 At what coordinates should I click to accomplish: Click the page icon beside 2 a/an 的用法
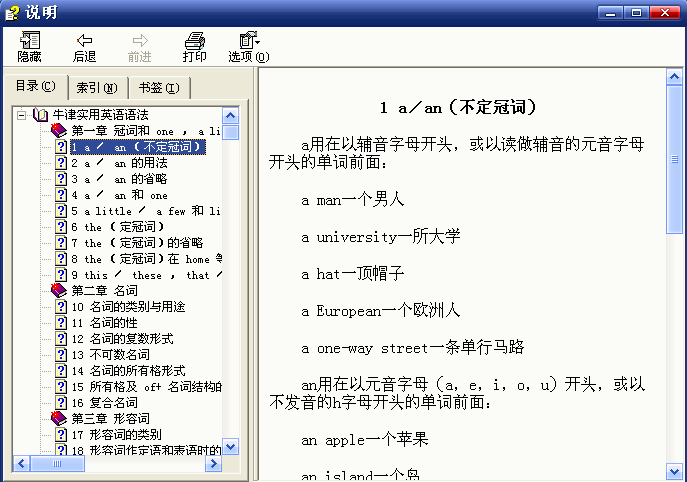61,163
